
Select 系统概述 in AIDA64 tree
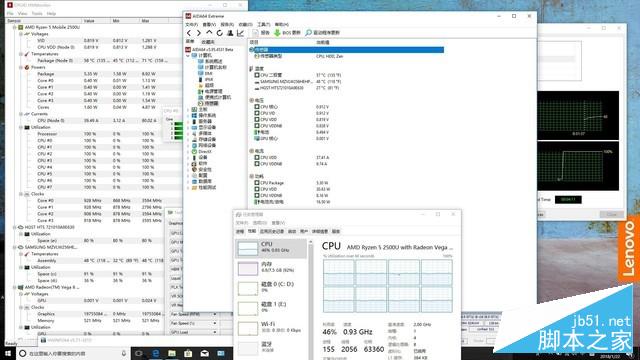(x=211, y=61)
